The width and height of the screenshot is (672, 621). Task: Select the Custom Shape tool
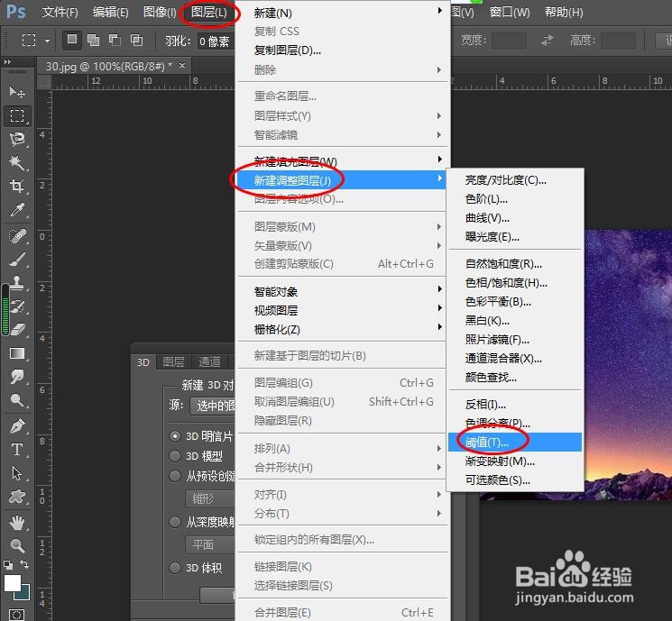coord(17,497)
